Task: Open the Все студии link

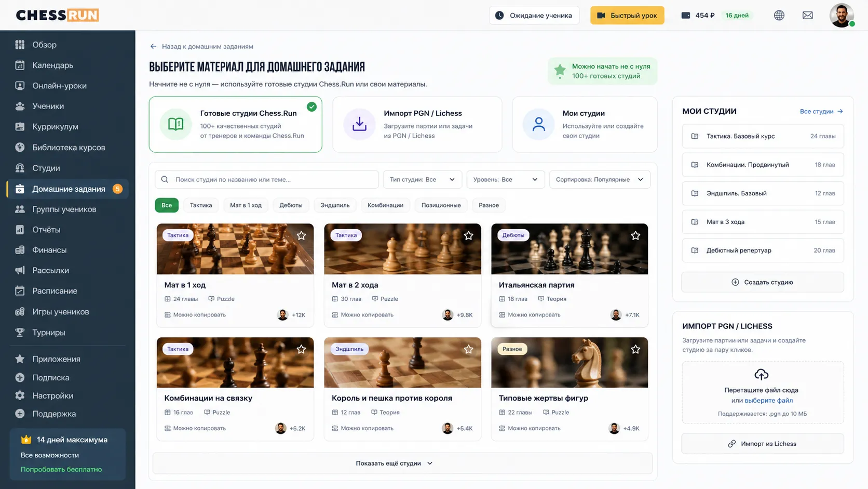Action: point(821,111)
